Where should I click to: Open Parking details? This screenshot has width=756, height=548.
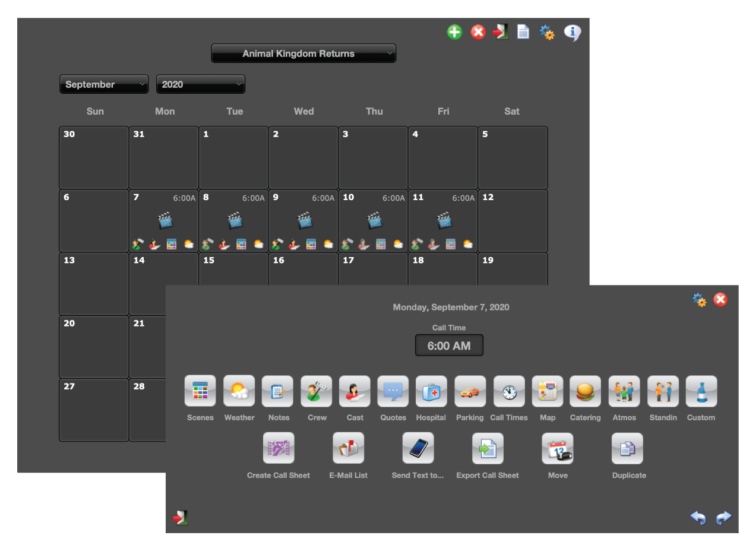coord(469,391)
